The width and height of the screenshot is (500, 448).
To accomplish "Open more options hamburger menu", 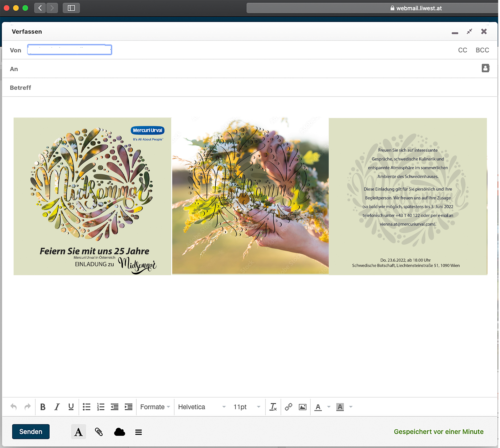I will point(139,432).
